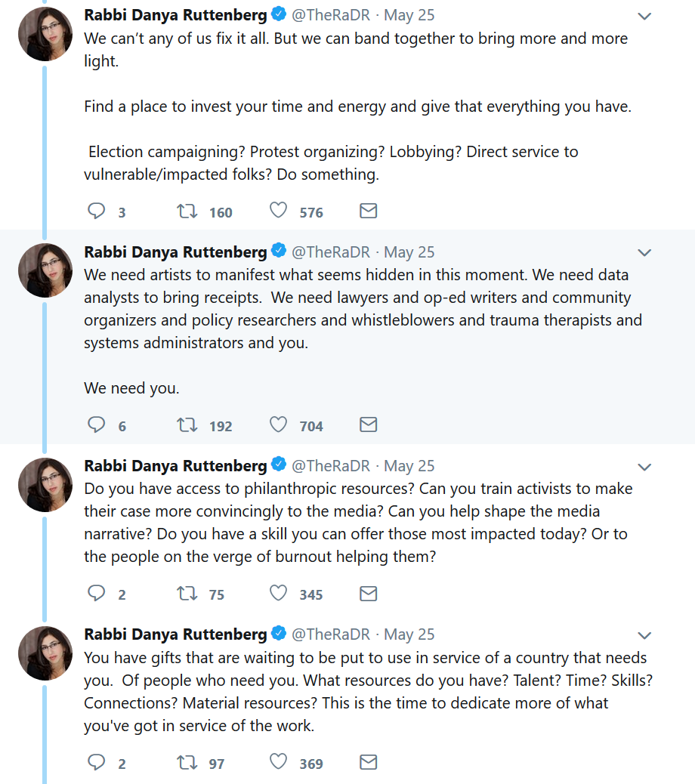Like the tweet with 345 likes
695x784 pixels.
[279, 594]
